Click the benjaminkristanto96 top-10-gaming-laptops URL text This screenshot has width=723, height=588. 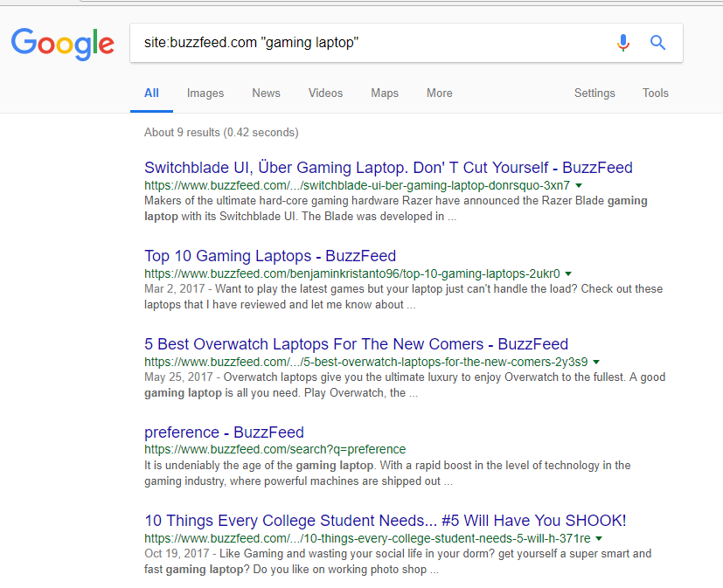coord(351,273)
